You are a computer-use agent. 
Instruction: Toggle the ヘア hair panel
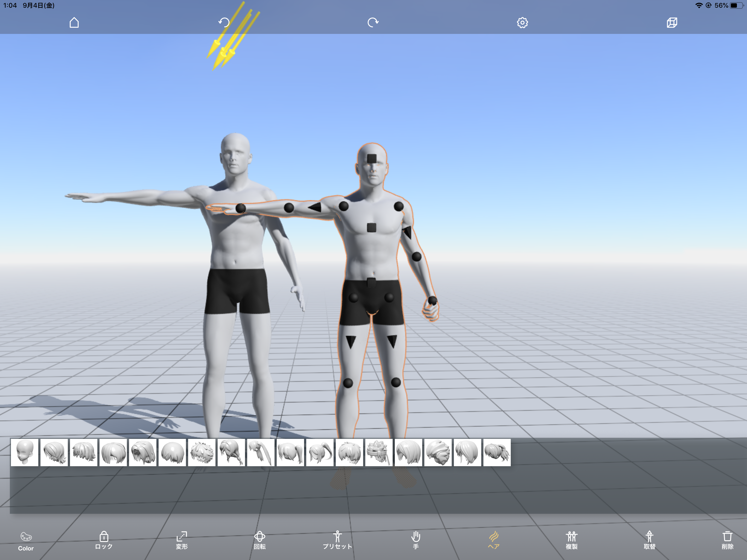(494, 540)
